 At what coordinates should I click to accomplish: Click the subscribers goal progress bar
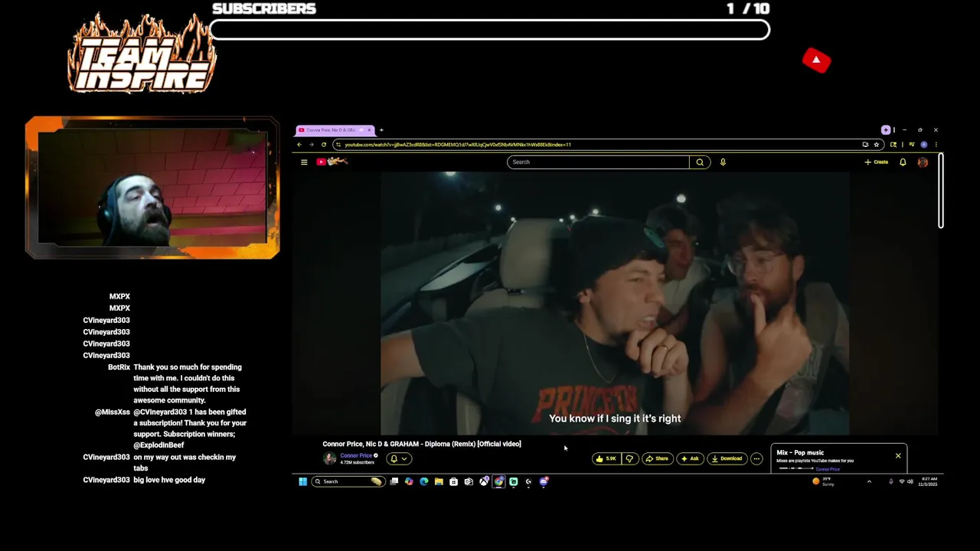(x=489, y=30)
